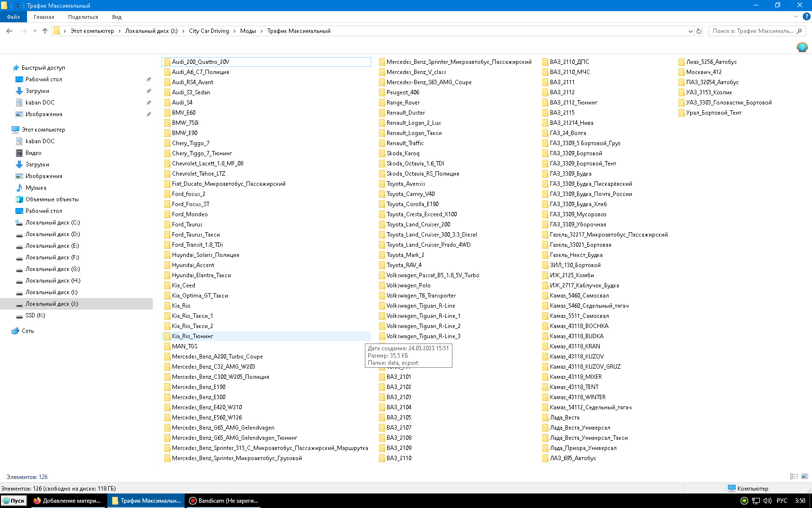This screenshot has width=812, height=508.
Task: Select Музыка in the sidebar
Action: click(36, 188)
